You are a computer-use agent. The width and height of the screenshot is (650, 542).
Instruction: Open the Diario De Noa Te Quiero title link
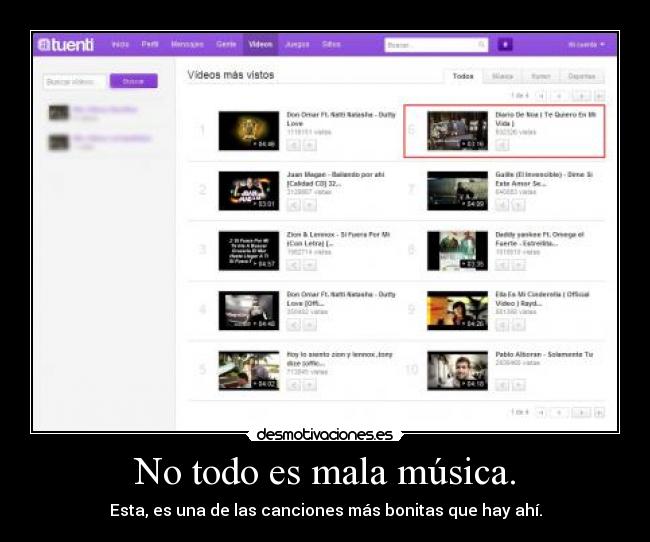(546, 119)
